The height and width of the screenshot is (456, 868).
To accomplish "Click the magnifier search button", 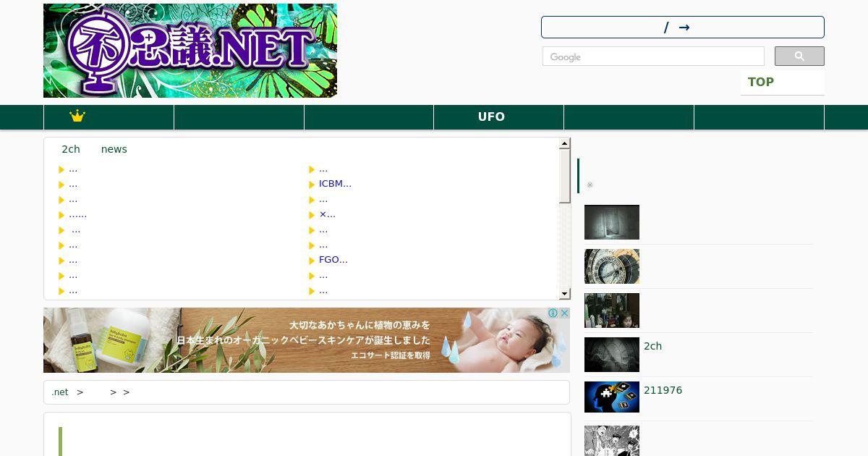I will click(799, 56).
